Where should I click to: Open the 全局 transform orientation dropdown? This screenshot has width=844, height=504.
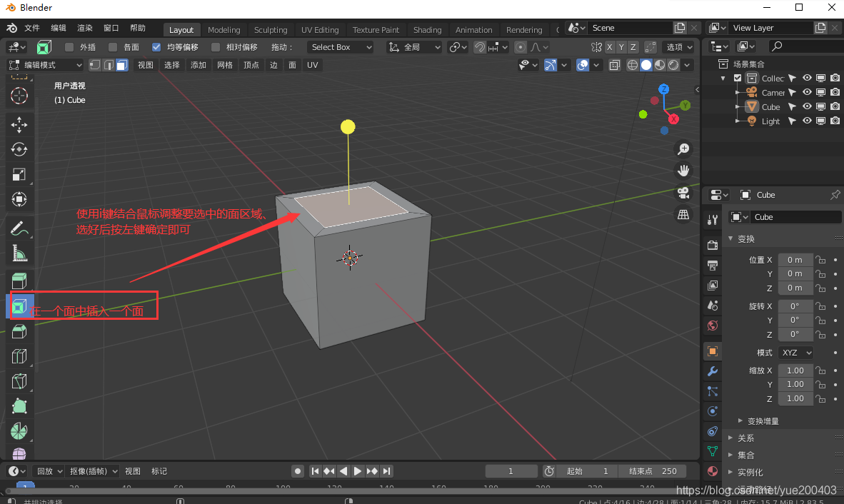tap(414, 47)
